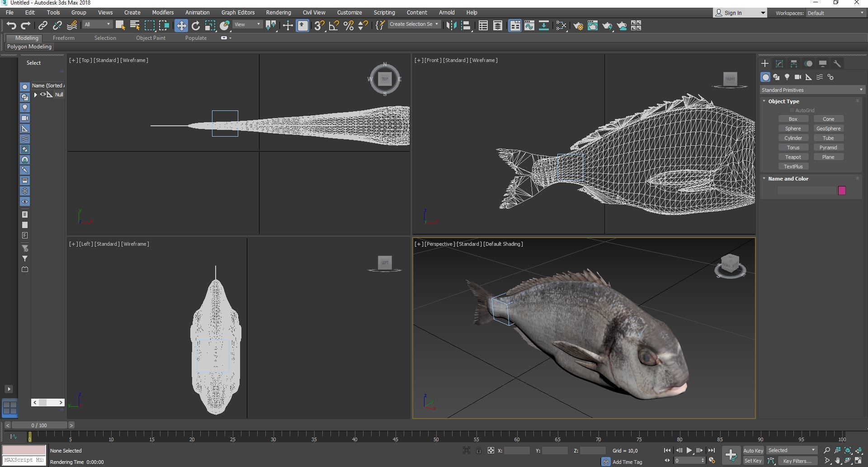Image resolution: width=868 pixels, height=467 pixels.
Task: Open Rendered Frame Window
Action: [593, 25]
